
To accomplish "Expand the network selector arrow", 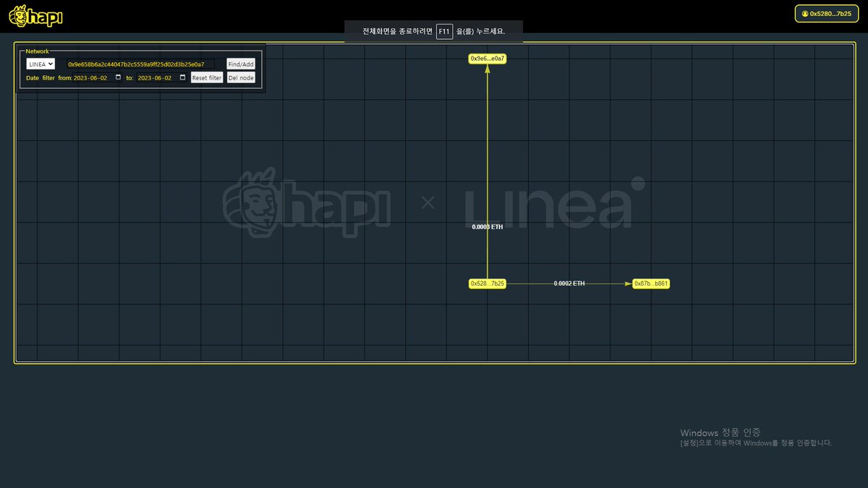I will click(51, 64).
